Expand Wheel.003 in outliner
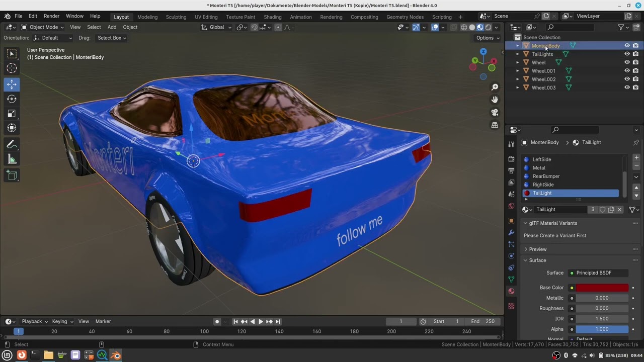 [517, 87]
